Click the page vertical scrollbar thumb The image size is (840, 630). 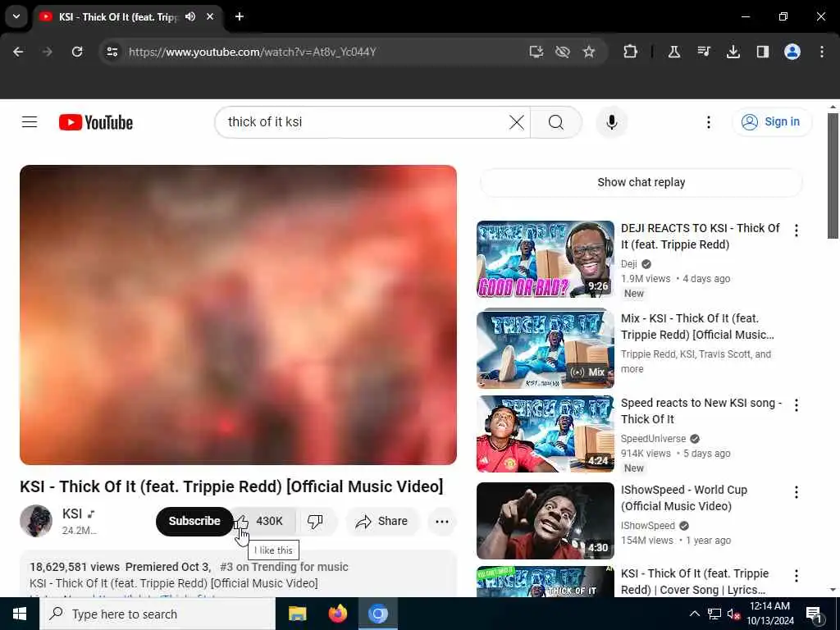point(833,176)
